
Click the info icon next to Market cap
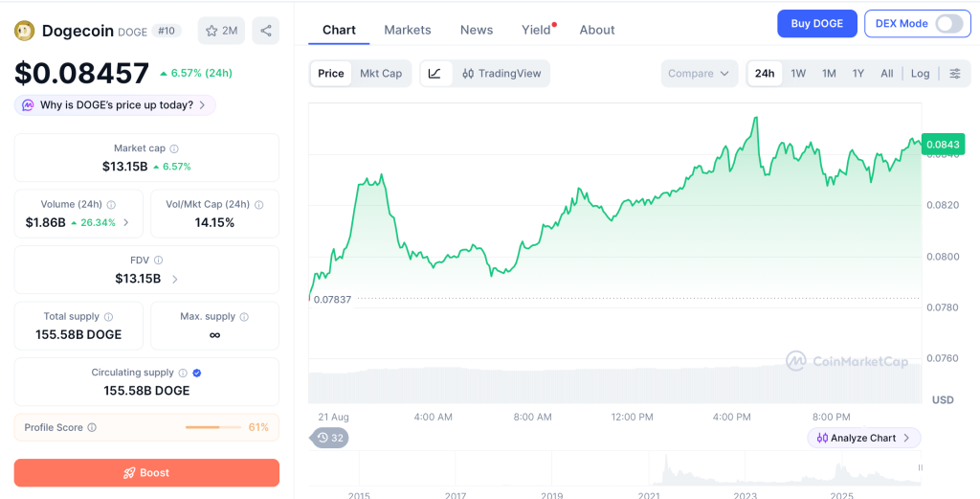[174, 148]
